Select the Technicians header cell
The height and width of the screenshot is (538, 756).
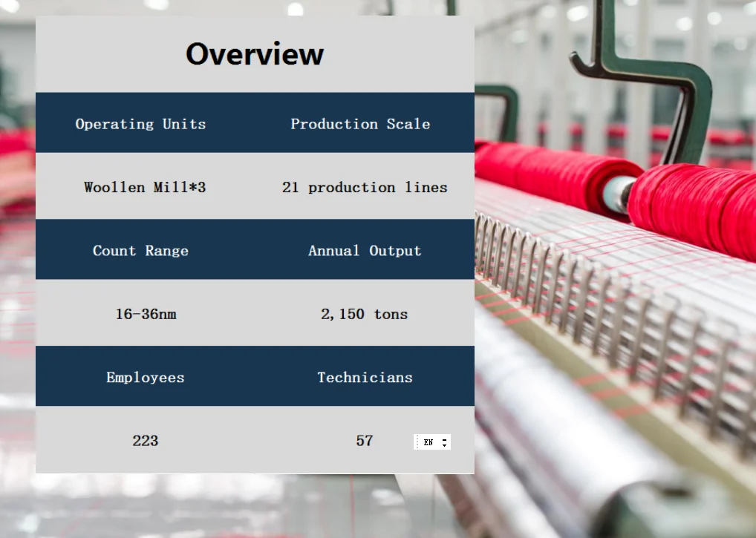365,377
